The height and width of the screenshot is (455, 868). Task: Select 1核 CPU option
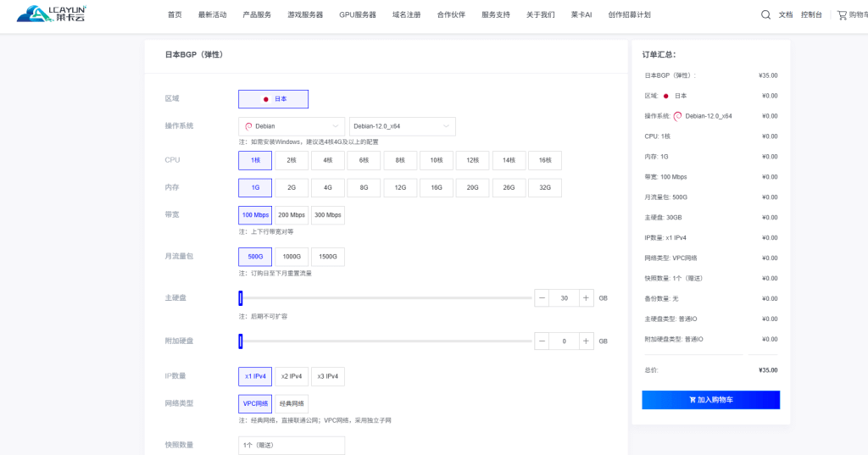click(x=255, y=160)
